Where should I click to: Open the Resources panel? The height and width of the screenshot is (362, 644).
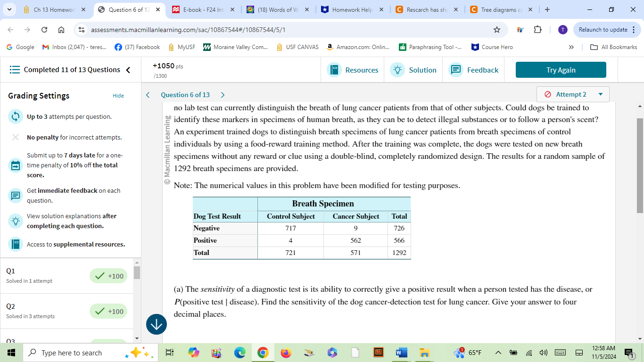tap(353, 69)
